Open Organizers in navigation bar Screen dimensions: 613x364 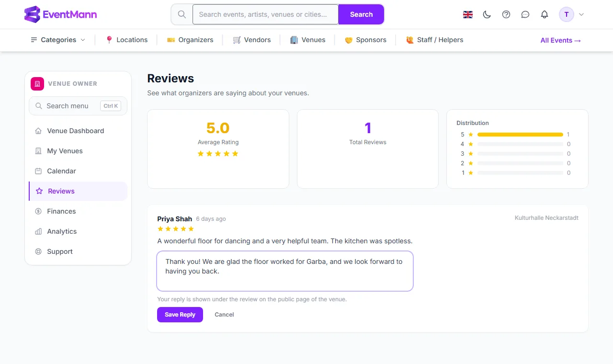(x=190, y=40)
